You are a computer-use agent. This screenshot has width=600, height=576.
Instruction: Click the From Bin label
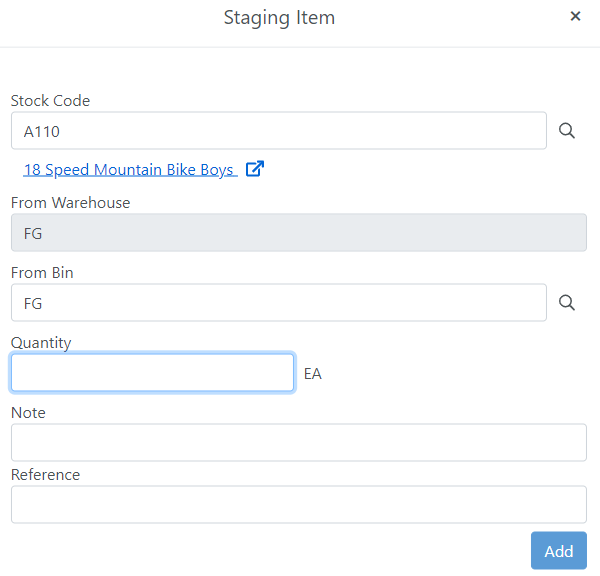[x=42, y=273]
